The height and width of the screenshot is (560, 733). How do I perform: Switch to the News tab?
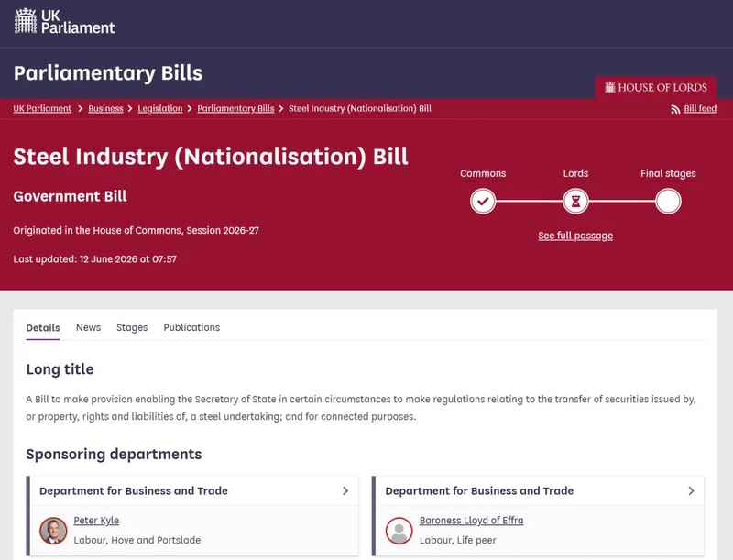point(88,327)
